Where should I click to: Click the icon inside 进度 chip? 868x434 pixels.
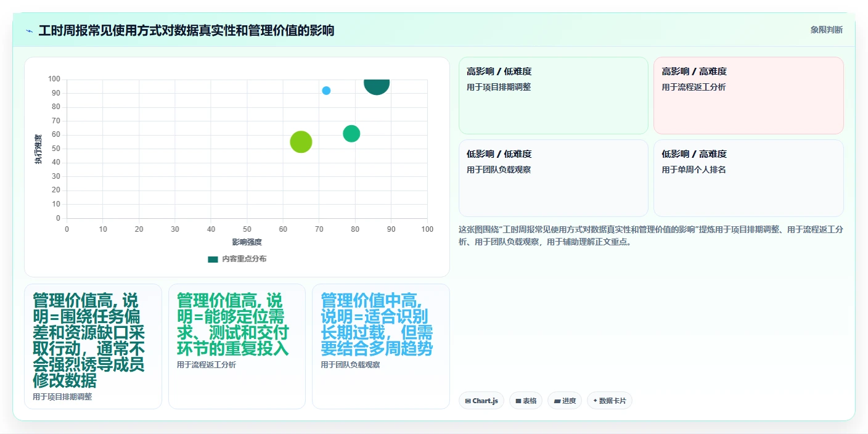[x=557, y=401]
